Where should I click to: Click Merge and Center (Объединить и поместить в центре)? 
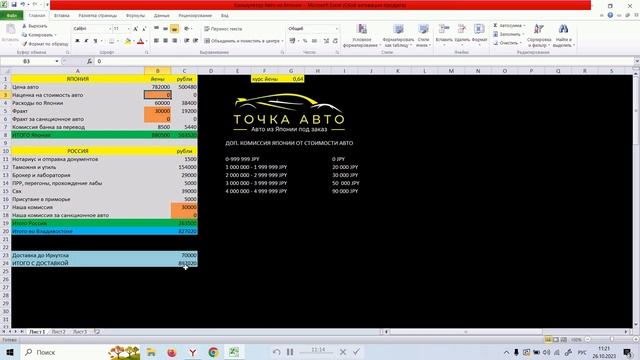point(244,41)
